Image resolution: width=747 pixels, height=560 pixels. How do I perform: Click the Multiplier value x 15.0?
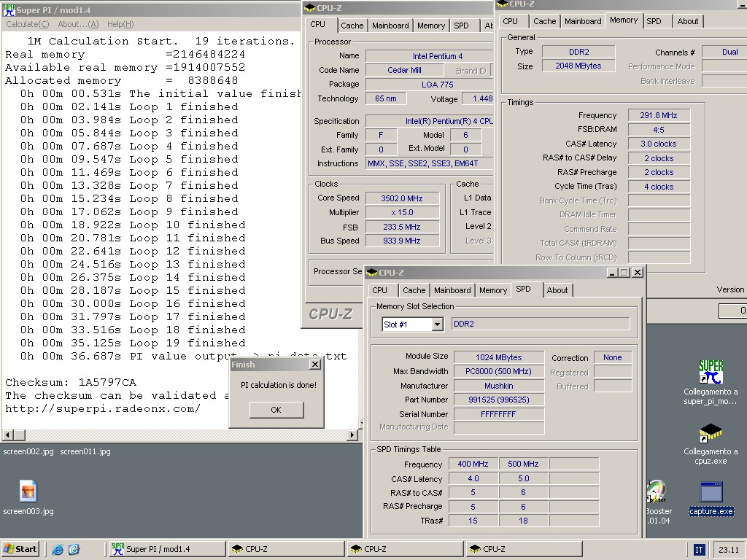pos(402,212)
